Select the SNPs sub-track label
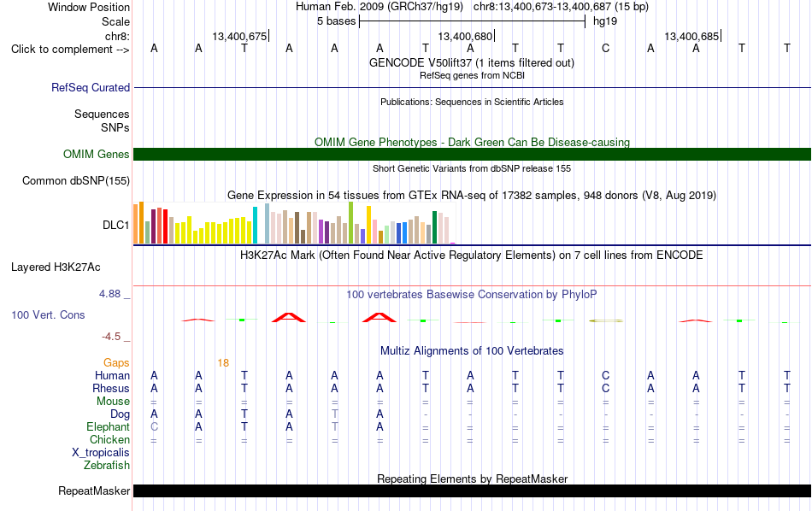812x511 pixels. tap(115, 127)
